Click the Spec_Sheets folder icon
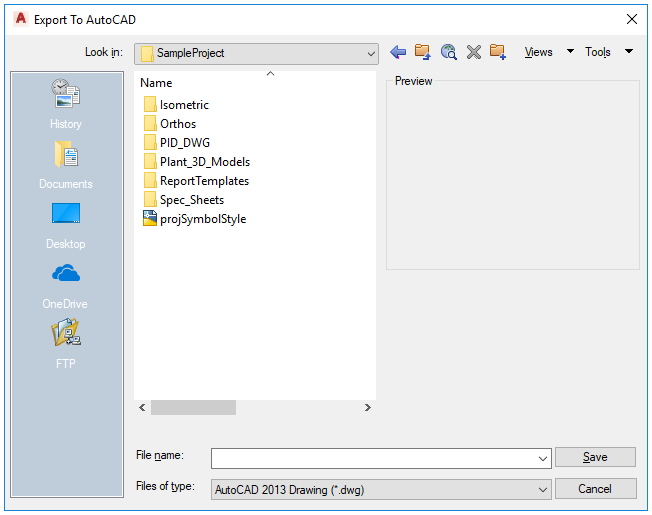Image resolution: width=652 pixels, height=515 pixels. pyautogui.click(x=150, y=200)
